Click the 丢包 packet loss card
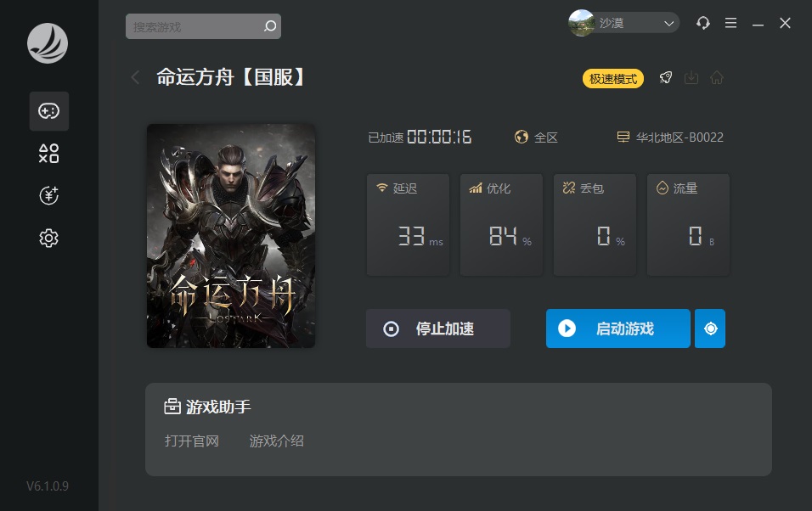812x511 pixels. pyautogui.click(x=595, y=225)
